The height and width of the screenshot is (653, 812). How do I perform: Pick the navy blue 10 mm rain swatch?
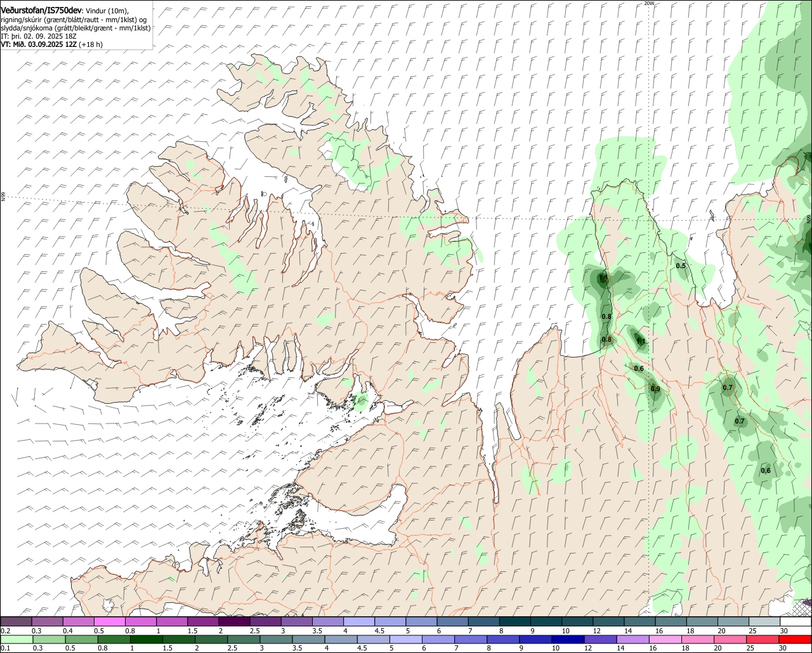(568, 640)
